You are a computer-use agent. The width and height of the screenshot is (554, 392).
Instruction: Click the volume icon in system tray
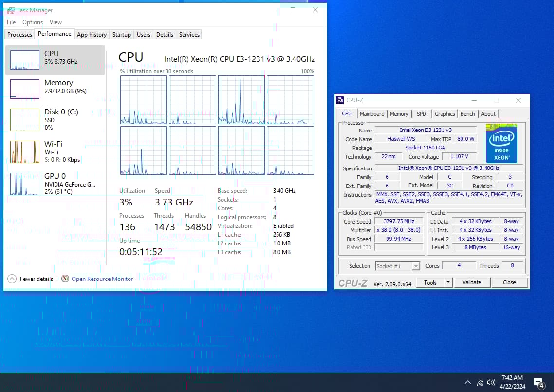point(492,382)
